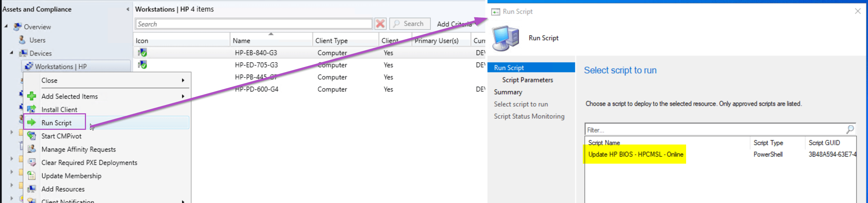
Task: Click the Add Resources icon
Action: click(x=32, y=189)
